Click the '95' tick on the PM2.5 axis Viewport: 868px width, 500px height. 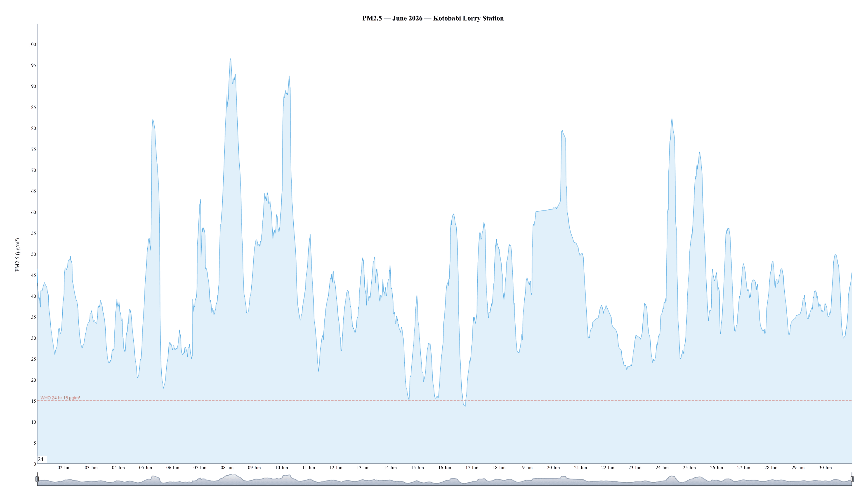[x=33, y=65]
